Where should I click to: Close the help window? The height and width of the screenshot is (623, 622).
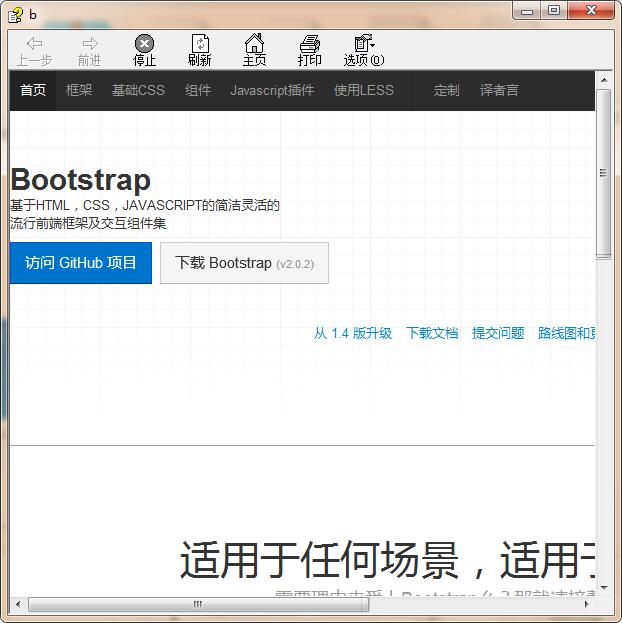pyautogui.click(x=591, y=10)
